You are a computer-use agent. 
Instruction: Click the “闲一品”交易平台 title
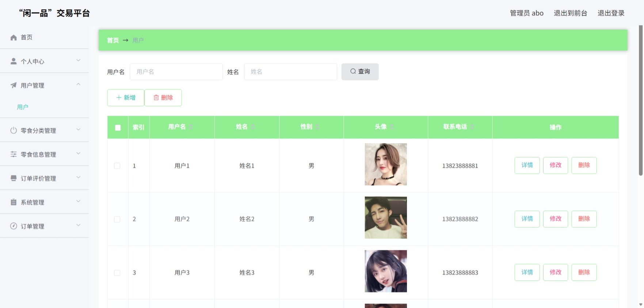[54, 14]
